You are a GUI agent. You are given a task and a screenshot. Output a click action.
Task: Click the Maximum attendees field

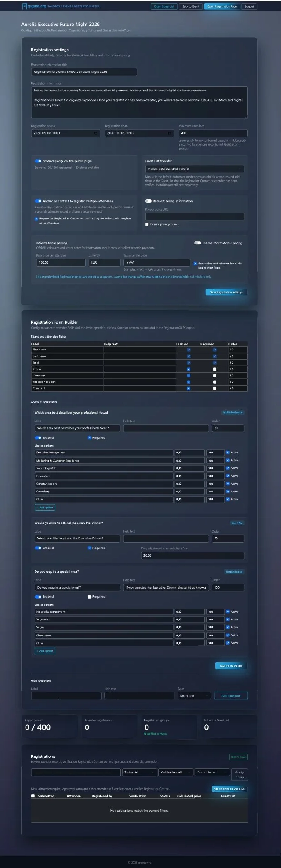coord(213,133)
